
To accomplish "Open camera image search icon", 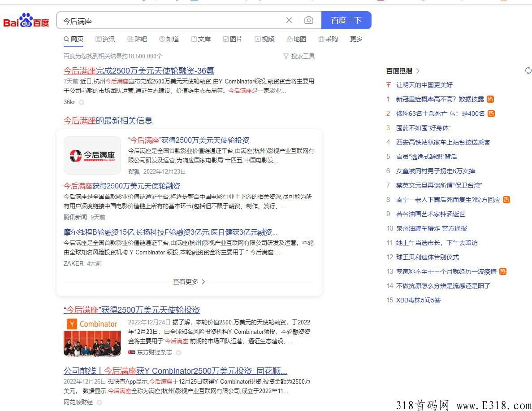I will (309, 20).
